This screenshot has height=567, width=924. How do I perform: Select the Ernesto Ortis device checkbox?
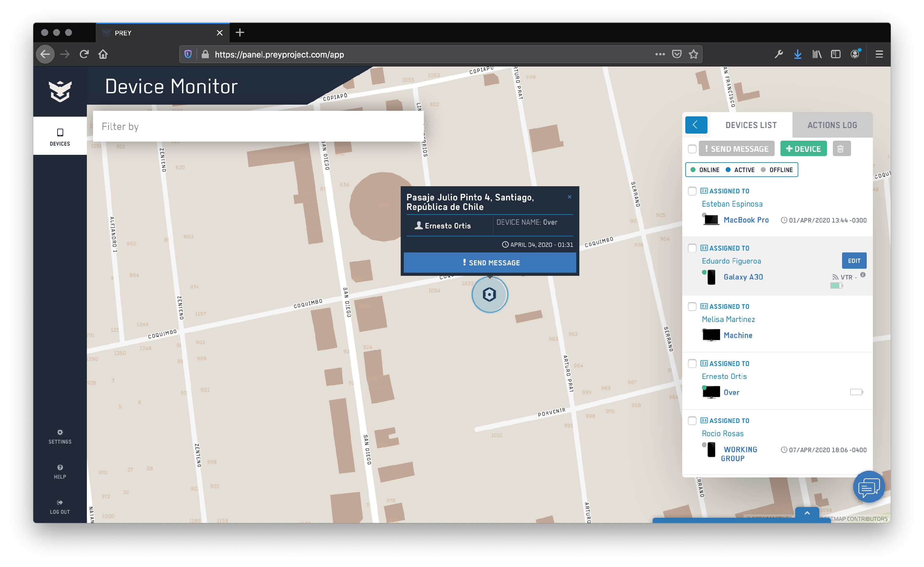pos(692,364)
